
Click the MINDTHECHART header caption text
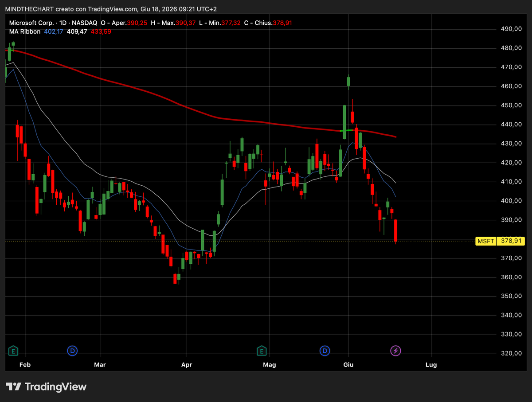111,9
